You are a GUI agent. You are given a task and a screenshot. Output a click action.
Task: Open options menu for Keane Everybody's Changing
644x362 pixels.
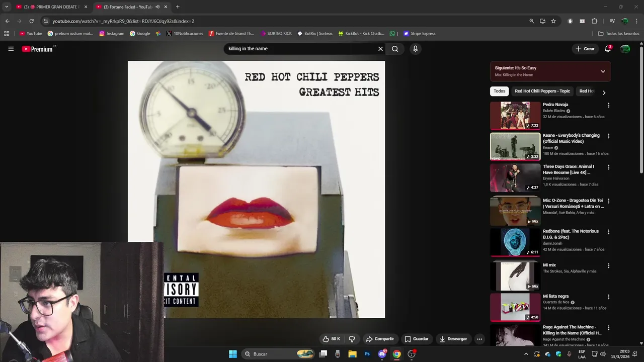coord(608,136)
